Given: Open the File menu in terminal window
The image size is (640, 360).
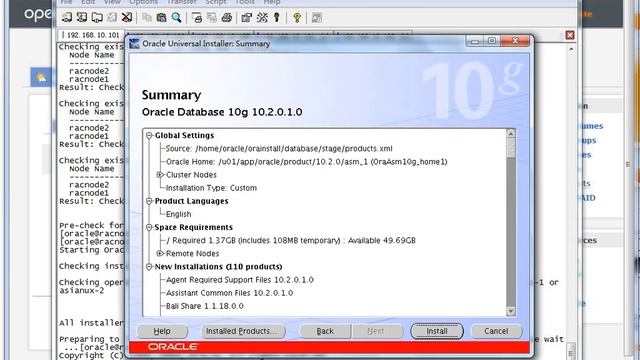Looking at the screenshot, I should point(66,2).
